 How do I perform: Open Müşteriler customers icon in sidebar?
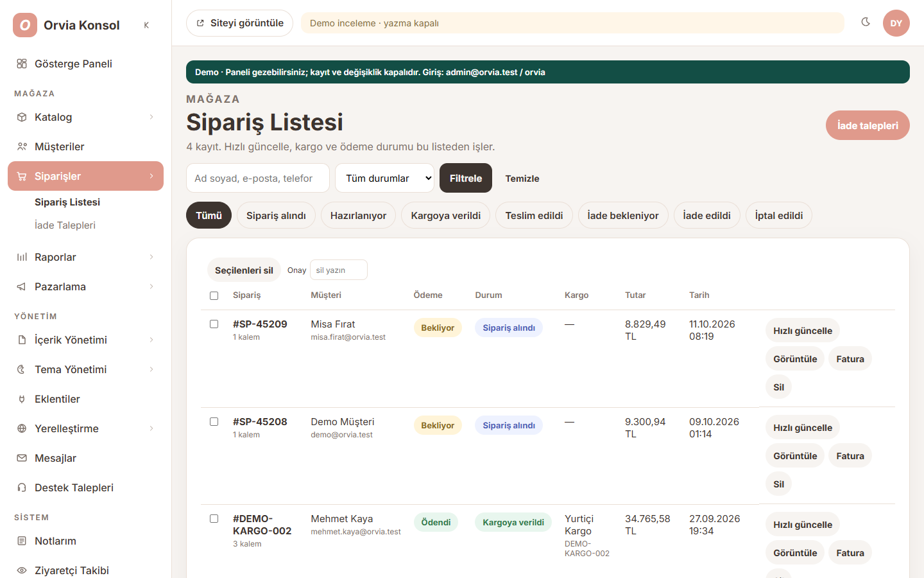click(x=22, y=146)
